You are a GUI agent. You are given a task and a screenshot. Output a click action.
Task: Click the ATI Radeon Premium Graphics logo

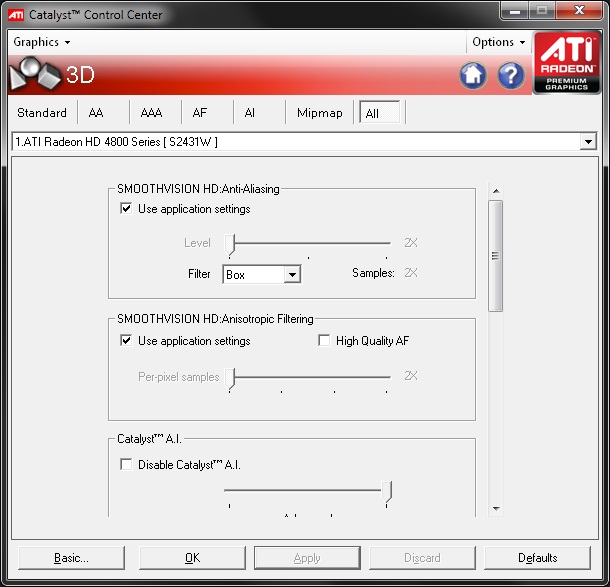567,63
